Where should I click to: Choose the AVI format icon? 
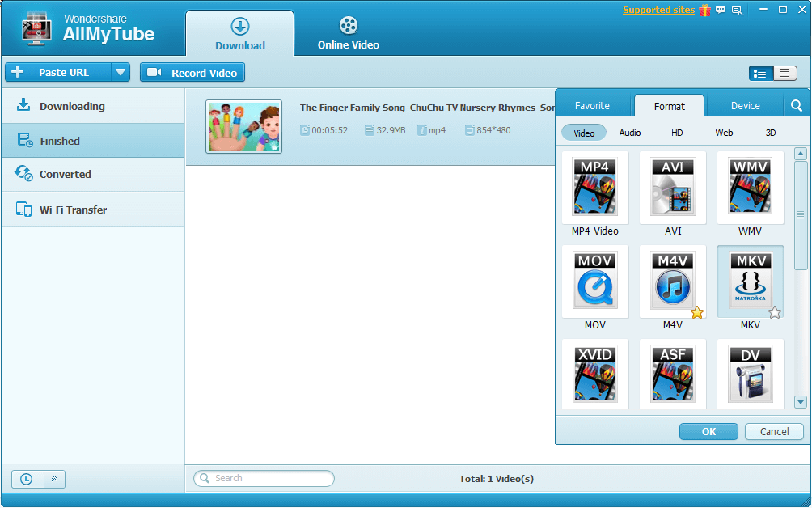tap(672, 186)
